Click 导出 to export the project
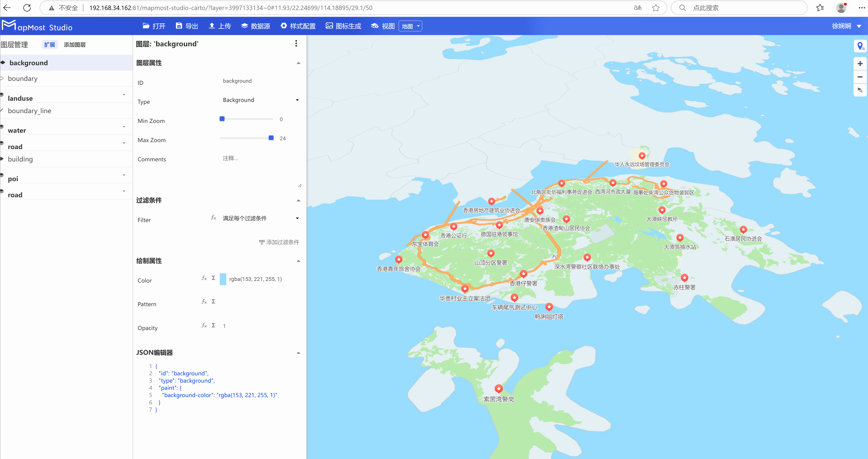This screenshot has width=868, height=459. point(187,26)
